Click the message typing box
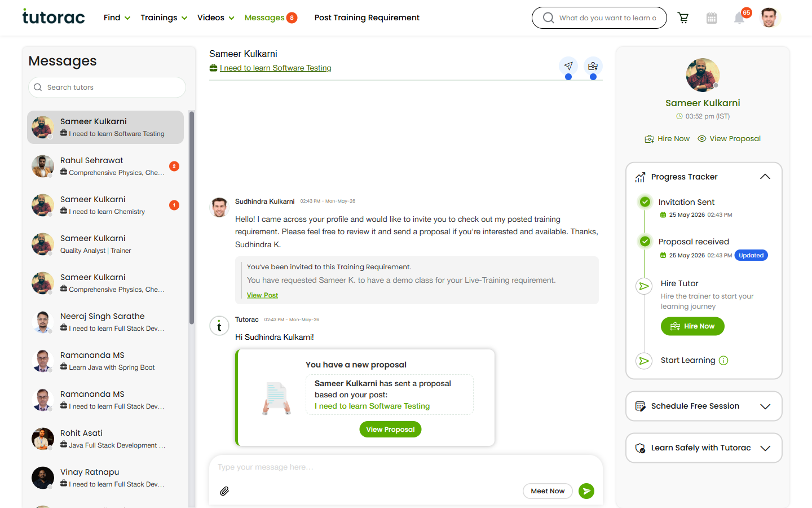 405,467
